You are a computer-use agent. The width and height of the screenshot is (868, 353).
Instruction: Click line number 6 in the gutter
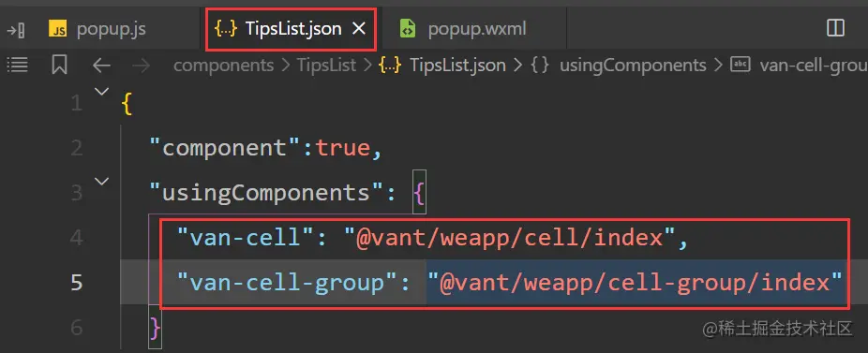[x=76, y=328]
